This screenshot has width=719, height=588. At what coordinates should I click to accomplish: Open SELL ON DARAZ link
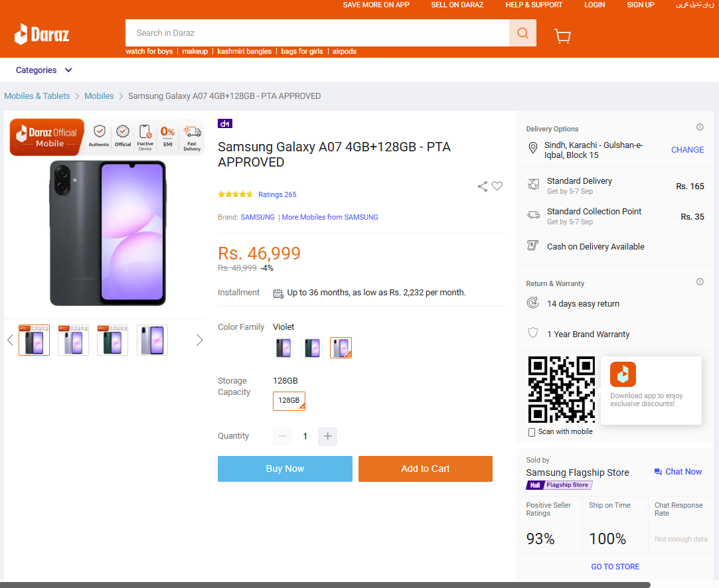point(457,5)
